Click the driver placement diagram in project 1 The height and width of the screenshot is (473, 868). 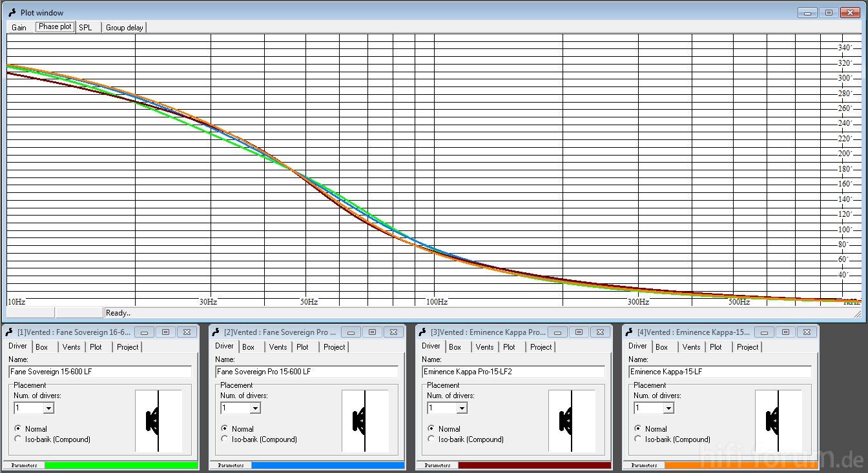pyautogui.click(x=158, y=421)
